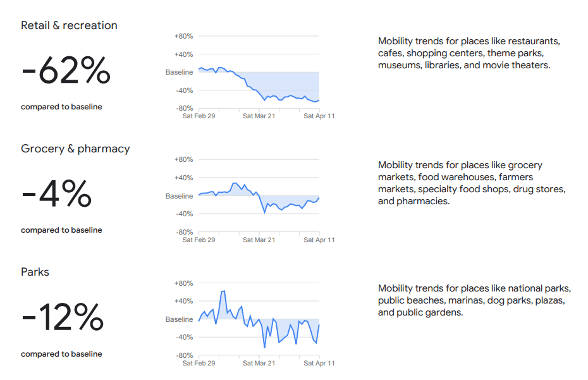Click the Baseline label on Parks chart
Image resolution: width=588 pixels, height=380 pixels.
(x=179, y=319)
